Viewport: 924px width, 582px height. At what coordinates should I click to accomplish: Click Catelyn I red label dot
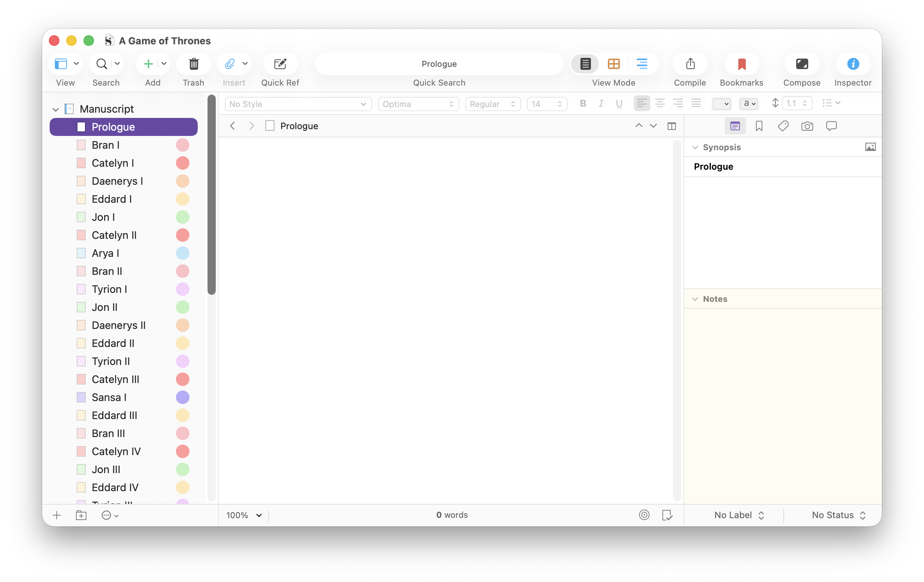183,163
